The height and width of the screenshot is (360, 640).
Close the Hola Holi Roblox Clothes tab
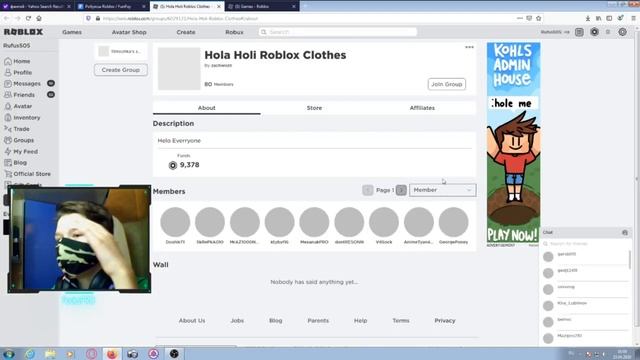(219, 7)
